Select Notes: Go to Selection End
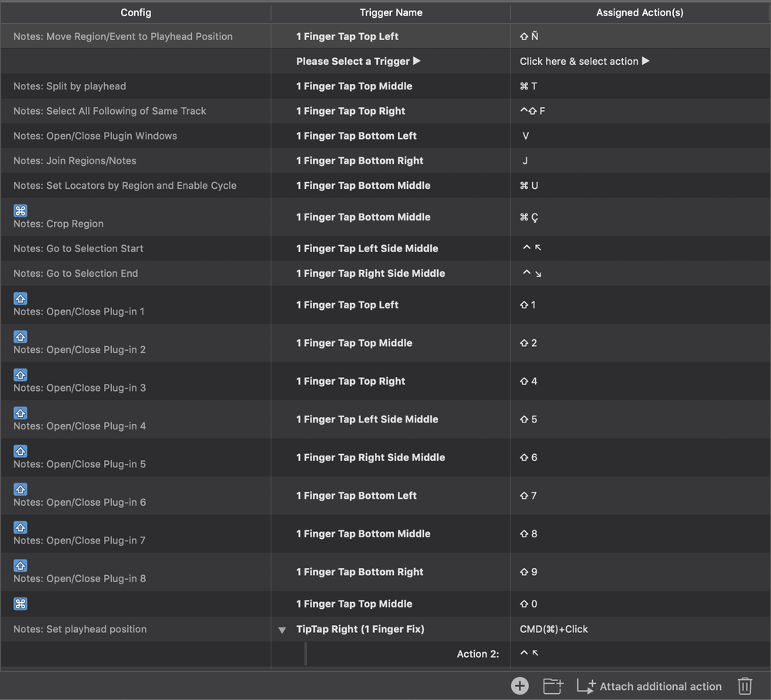Viewport: 771px width, 700px height. (76, 274)
